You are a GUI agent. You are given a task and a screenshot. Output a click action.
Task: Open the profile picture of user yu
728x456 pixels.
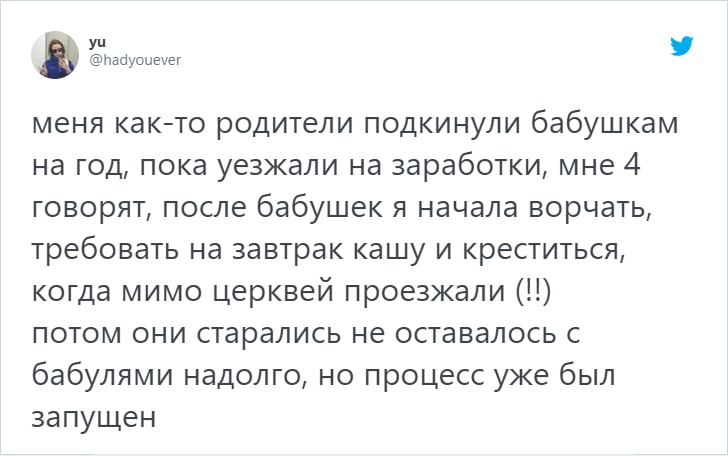(55, 55)
